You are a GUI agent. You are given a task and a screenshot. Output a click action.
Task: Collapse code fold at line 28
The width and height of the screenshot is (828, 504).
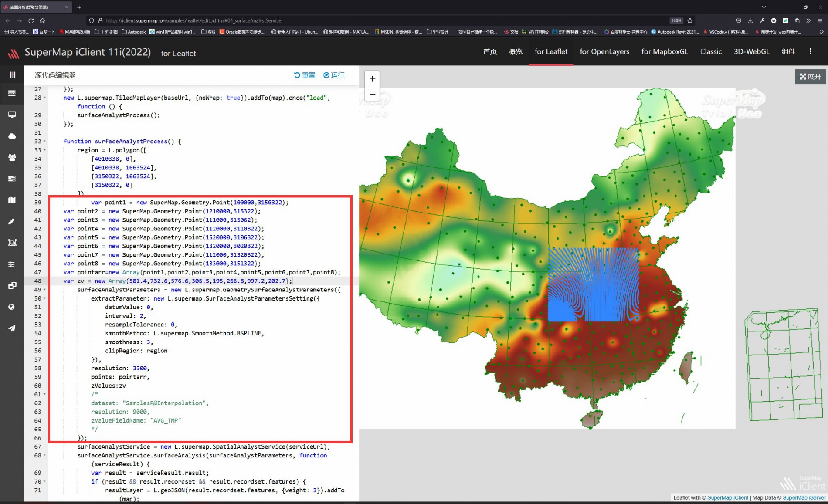click(44, 98)
